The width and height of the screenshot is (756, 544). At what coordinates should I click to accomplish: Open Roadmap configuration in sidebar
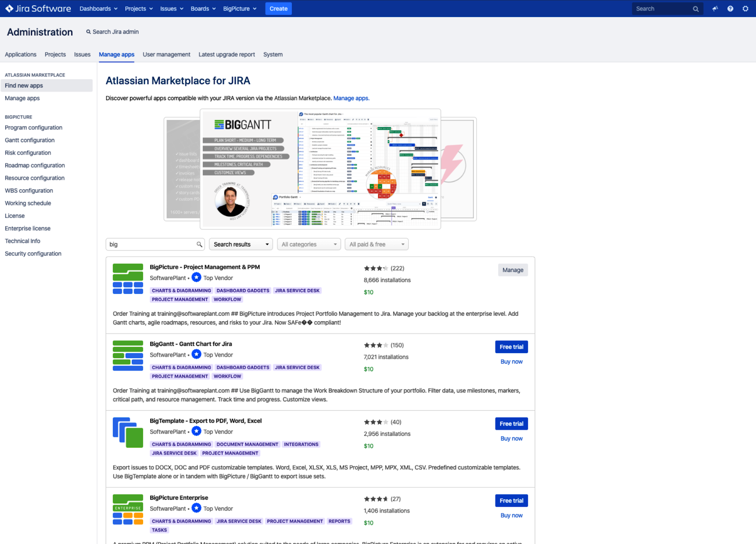point(35,165)
